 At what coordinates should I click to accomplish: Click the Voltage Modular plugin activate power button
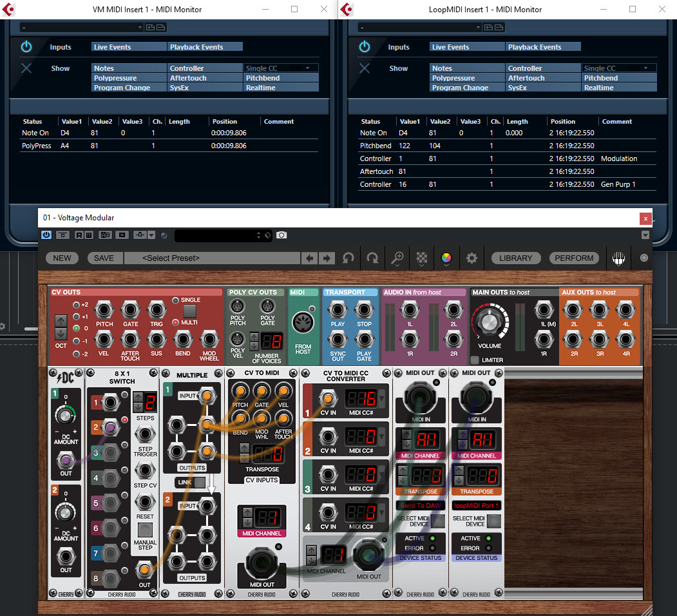coord(46,235)
